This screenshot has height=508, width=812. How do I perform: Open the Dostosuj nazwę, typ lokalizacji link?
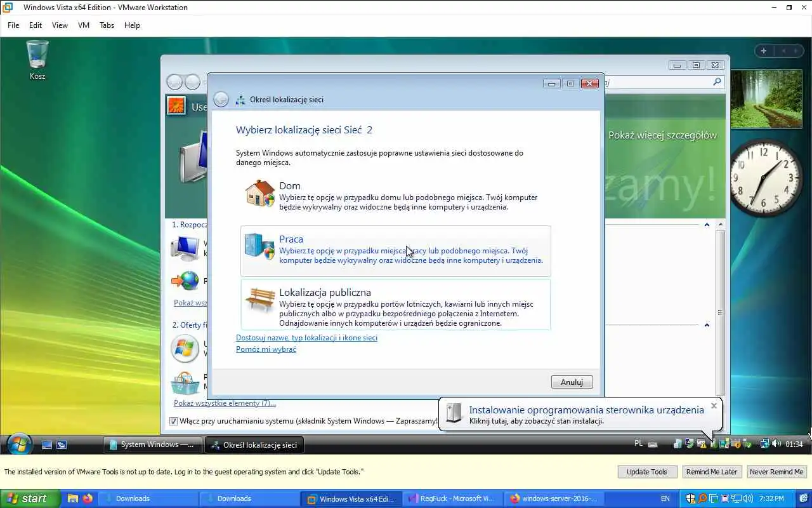tap(306, 338)
